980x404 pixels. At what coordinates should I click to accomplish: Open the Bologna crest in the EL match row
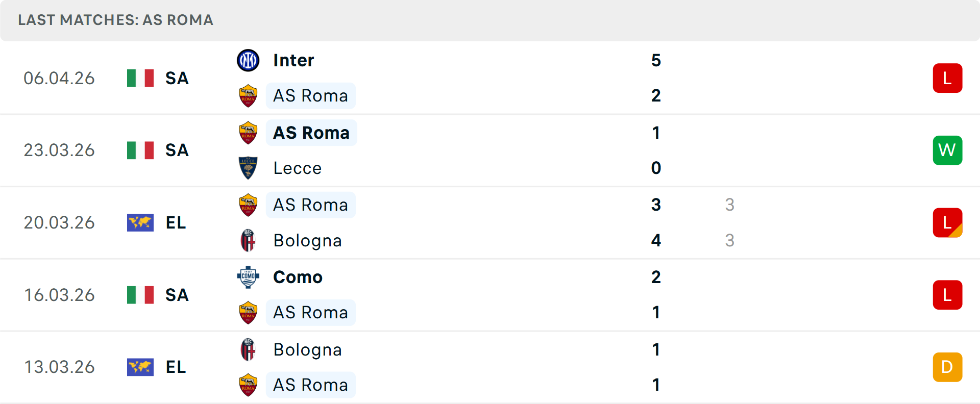tap(248, 240)
